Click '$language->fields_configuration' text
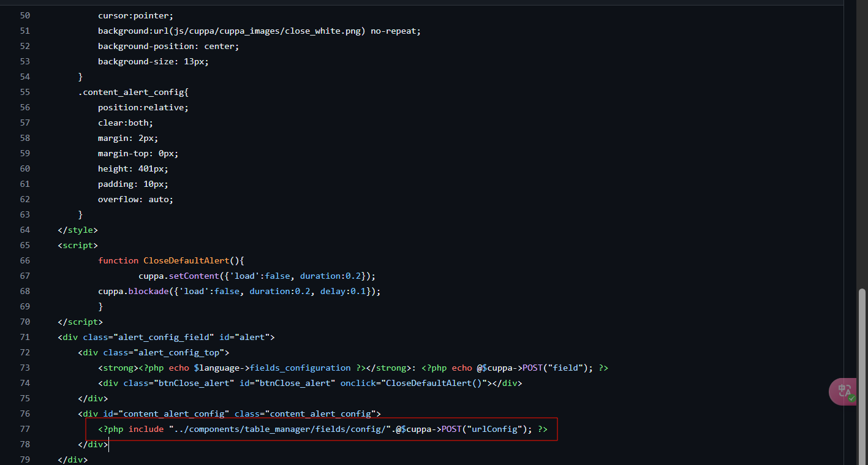Screen dimensions: 868x465 (x=273, y=368)
